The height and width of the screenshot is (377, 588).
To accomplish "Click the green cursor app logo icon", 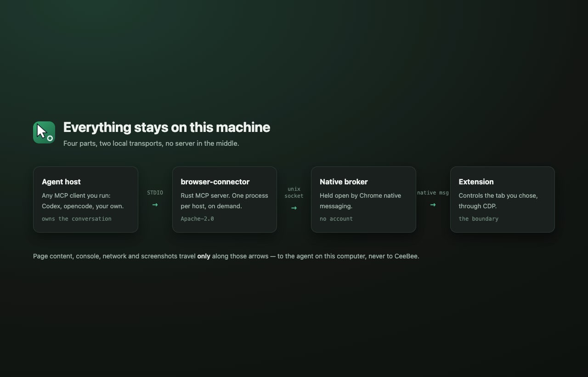I will (x=44, y=132).
